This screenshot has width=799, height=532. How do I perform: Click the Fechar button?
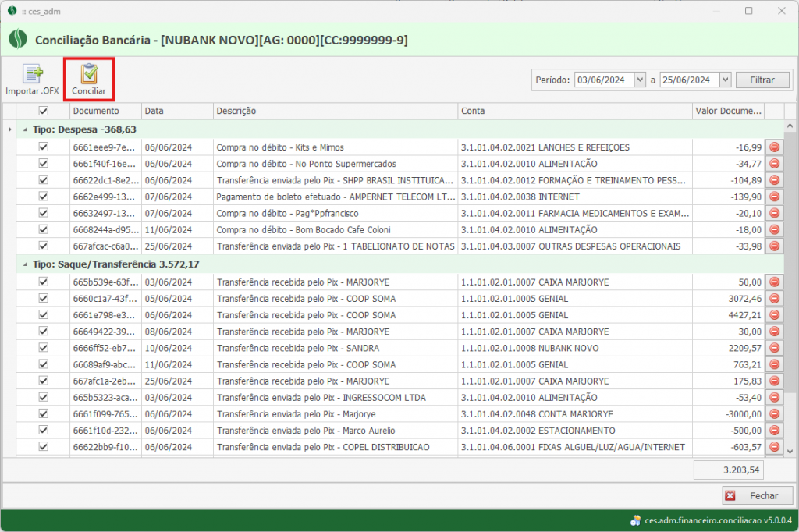(757, 496)
